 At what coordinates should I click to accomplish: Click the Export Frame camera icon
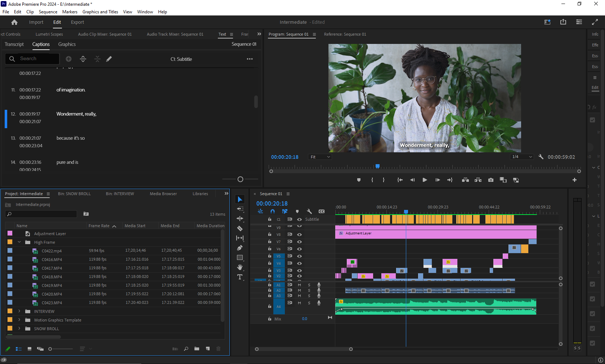pyautogui.click(x=490, y=180)
